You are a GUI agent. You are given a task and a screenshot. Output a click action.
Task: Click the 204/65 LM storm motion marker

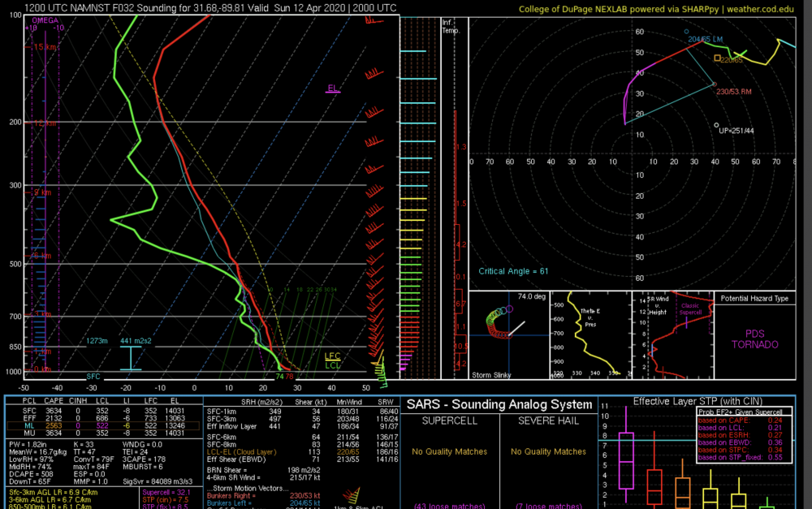[x=687, y=32]
